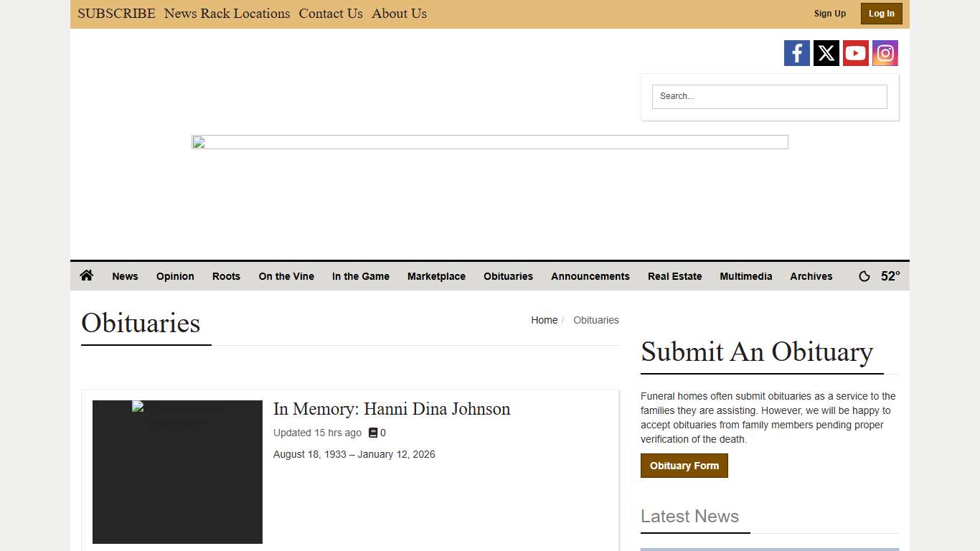Image resolution: width=980 pixels, height=551 pixels.
Task: Click the Sign Up link
Action: [829, 14]
